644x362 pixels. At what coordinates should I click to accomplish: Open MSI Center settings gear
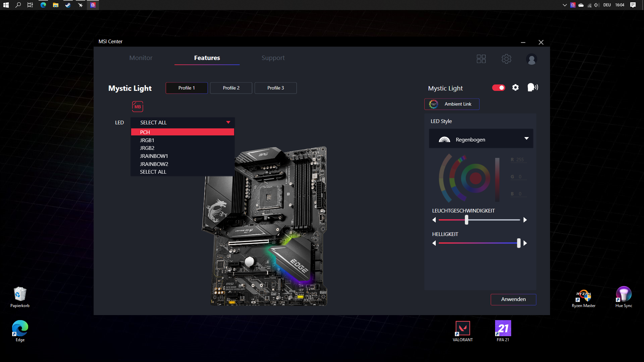coord(506,59)
